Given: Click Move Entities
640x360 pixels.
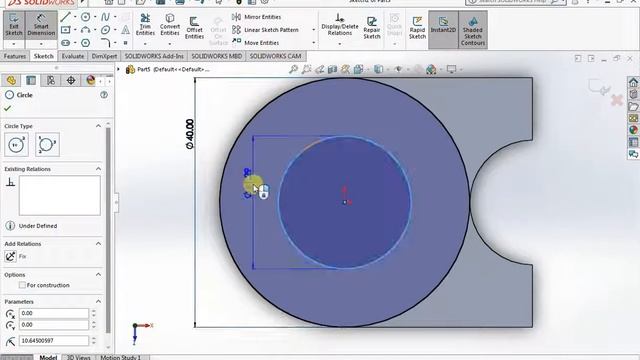Looking at the screenshot, I should tap(256, 42).
